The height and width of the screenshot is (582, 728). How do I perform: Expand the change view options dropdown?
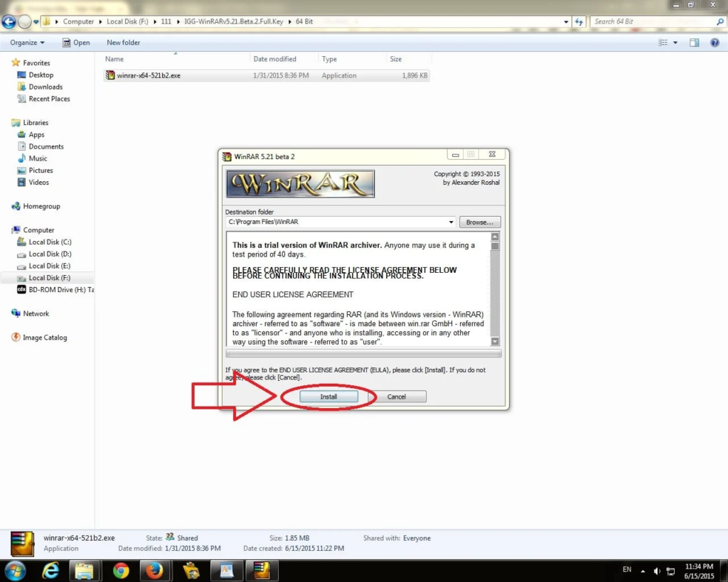point(675,43)
